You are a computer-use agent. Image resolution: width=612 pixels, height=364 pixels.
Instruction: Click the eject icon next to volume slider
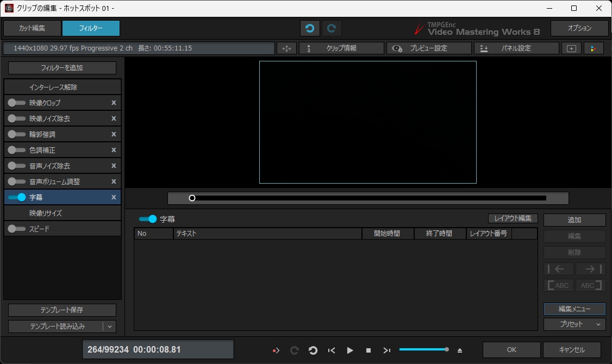click(460, 350)
